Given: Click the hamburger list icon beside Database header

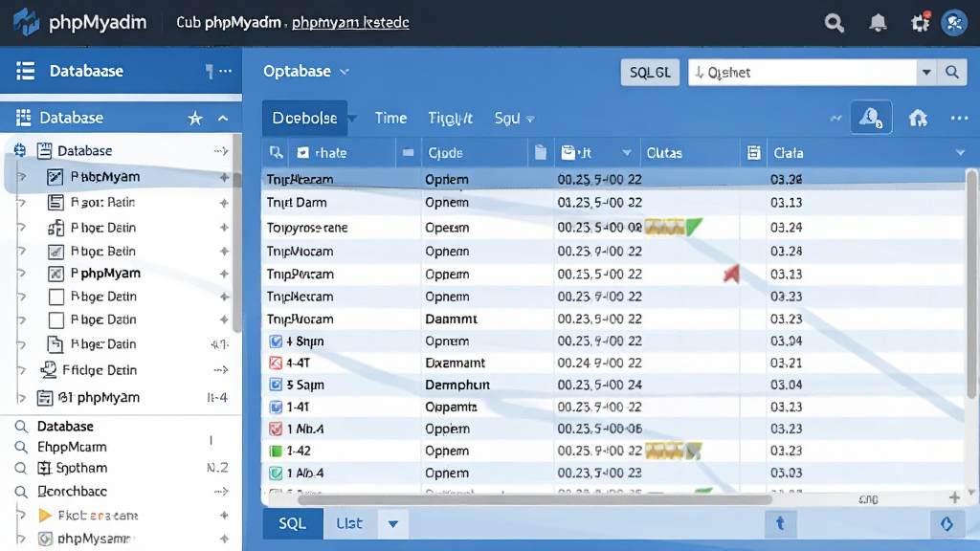Looking at the screenshot, I should (x=26, y=71).
